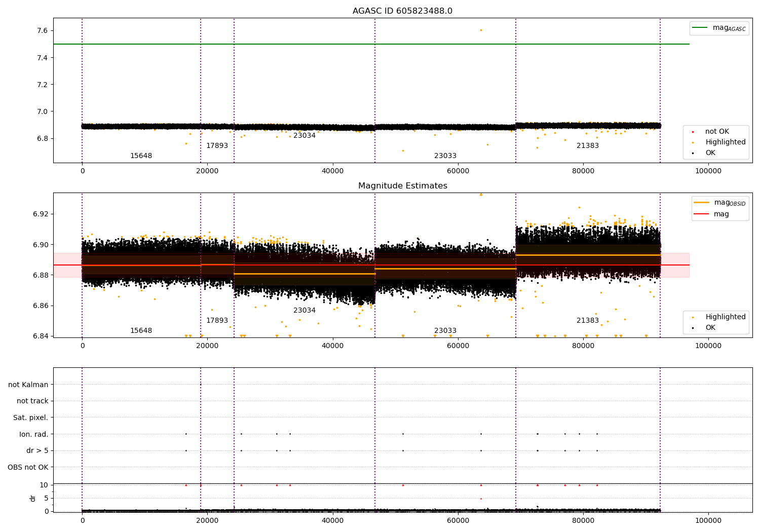
Task: Click the green mag AGASC legend line swatch
Action: (700, 28)
